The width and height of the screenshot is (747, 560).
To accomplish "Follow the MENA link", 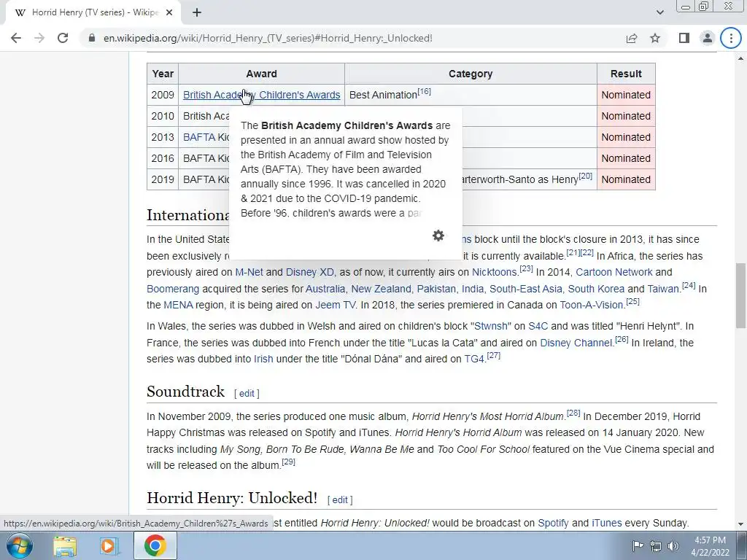I will tap(178, 305).
